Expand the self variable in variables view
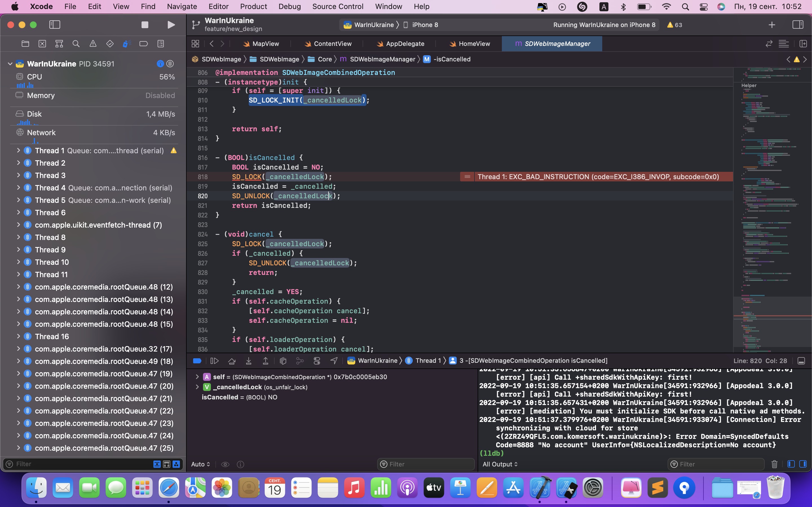The image size is (812, 507). pyautogui.click(x=198, y=377)
